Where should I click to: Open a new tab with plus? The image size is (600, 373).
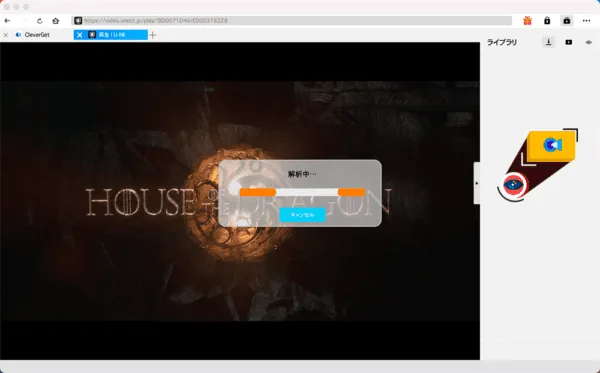153,35
